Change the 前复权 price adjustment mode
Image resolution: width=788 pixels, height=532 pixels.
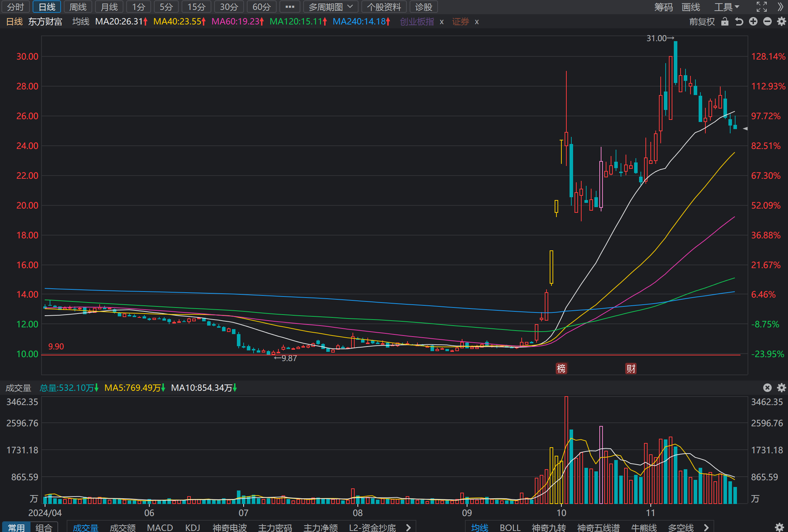coord(702,22)
